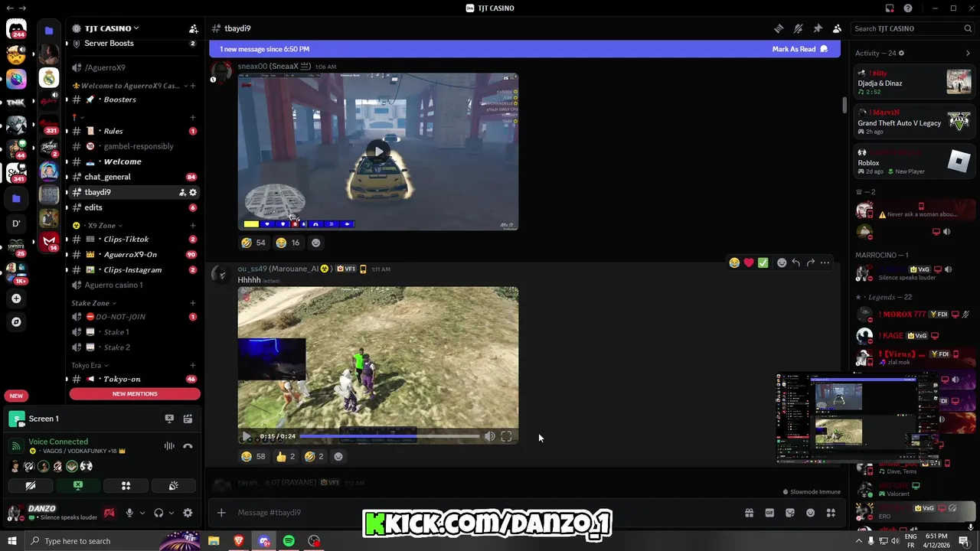Screen dimensions: 980x551
Task: Mute the microphone
Action: (129, 513)
